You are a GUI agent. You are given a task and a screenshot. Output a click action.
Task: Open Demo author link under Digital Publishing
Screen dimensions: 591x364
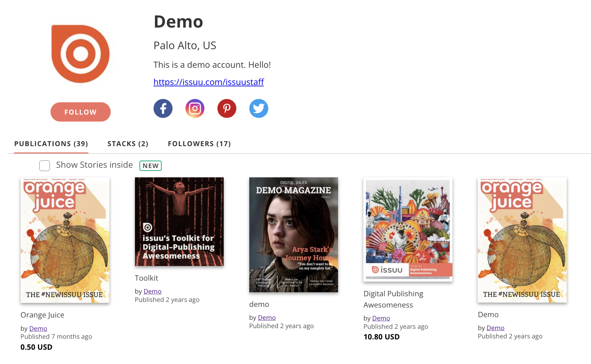click(381, 318)
